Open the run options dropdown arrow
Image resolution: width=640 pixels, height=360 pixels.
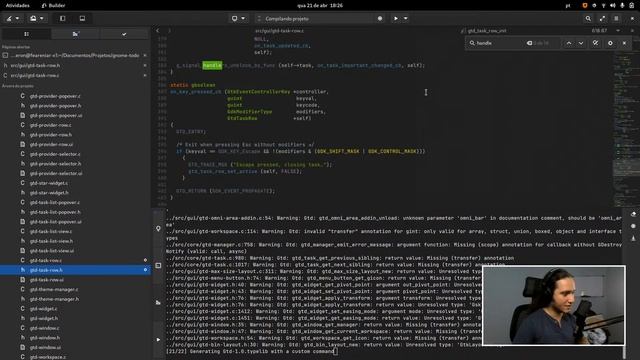405,18
